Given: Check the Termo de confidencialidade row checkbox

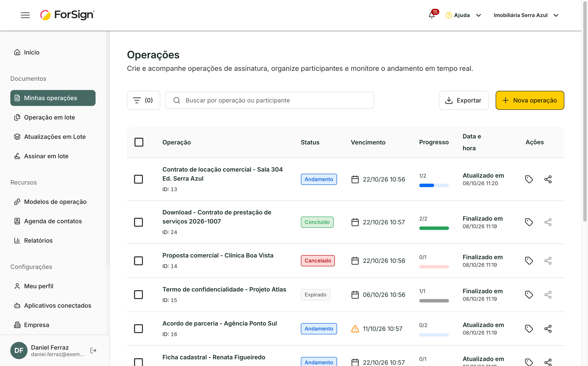Looking at the screenshot, I should coord(139,295).
